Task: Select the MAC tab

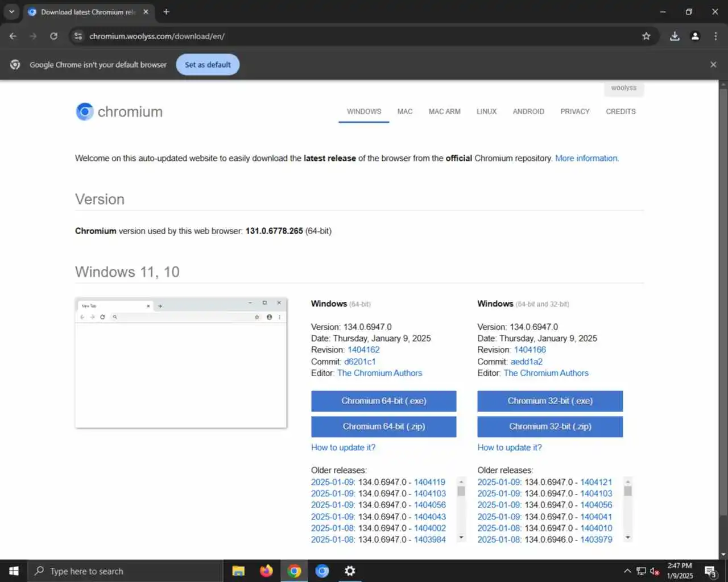Action: click(x=405, y=111)
